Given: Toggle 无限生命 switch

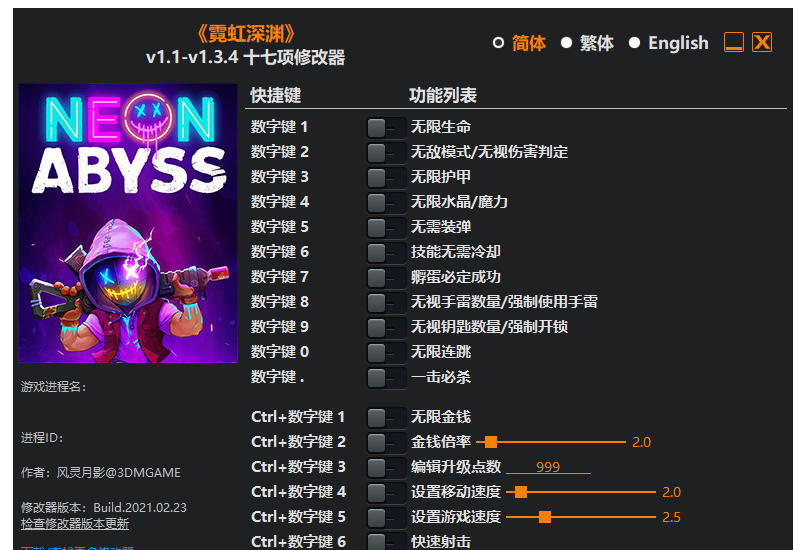Looking at the screenshot, I should tap(386, 127).
